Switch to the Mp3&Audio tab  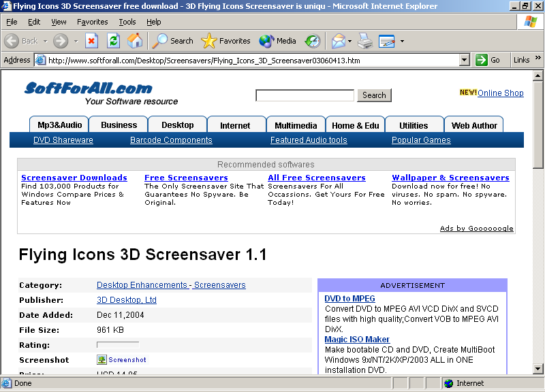click(x=59, y=125)
